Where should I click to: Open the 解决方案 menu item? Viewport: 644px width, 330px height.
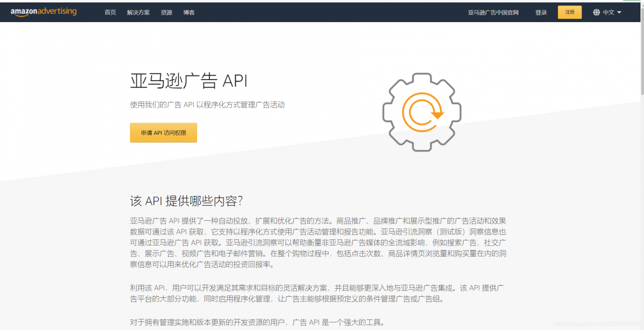[x=138, y=13]
